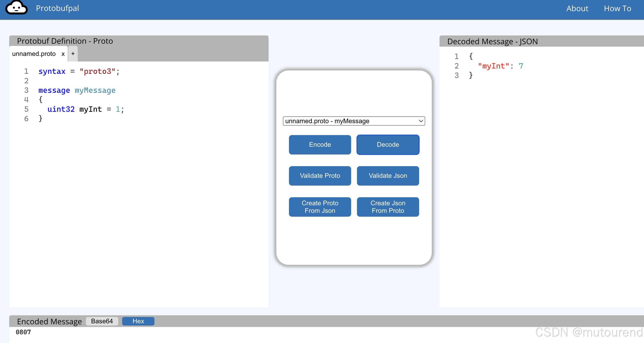Click Create Proto From Json

pyautogui.click(x=320, y=207)
